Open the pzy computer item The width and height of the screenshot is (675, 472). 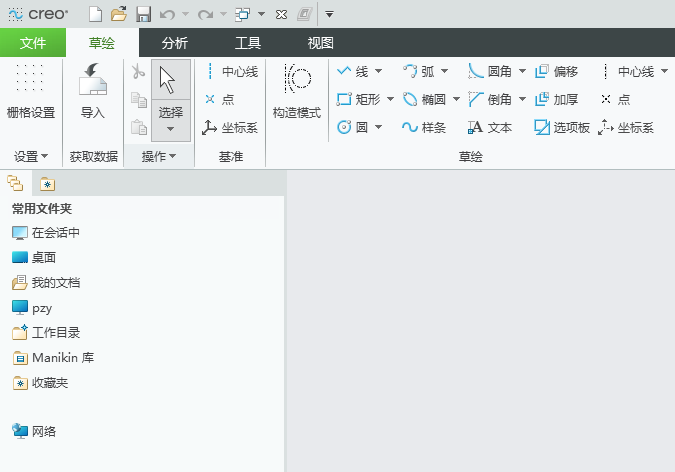coord(32,308)
